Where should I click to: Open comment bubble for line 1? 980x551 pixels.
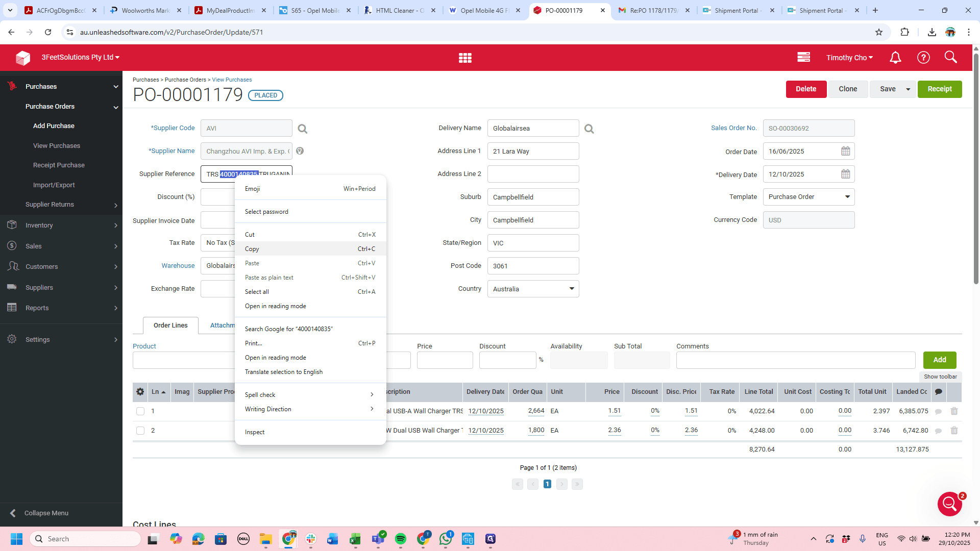tap(938, 412)
